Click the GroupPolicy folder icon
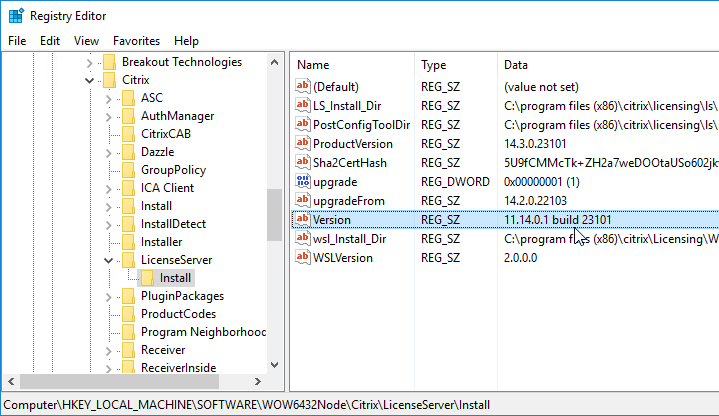This screenshot has width=719, height=416. click(x=128, y=170)
